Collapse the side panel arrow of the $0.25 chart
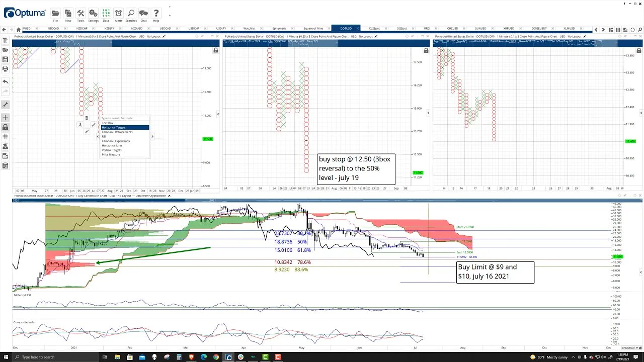This screenshot has height=362, width=644. (x=428, y=113)
